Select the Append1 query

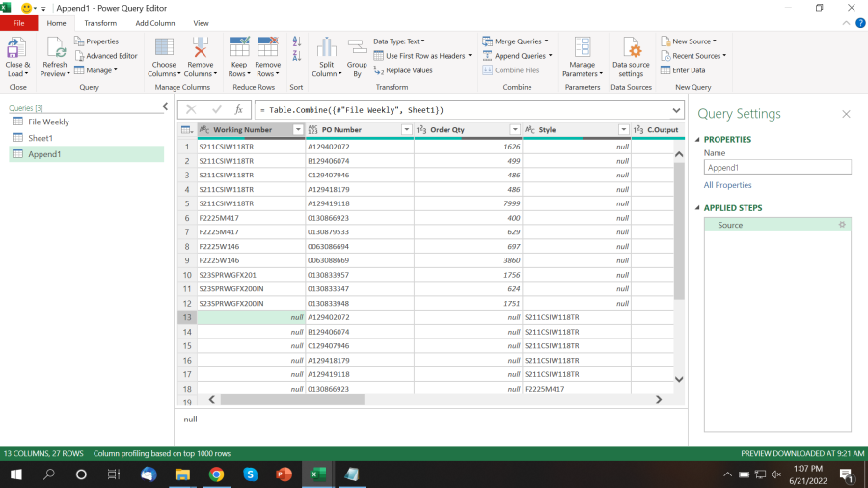click(87, 154)
